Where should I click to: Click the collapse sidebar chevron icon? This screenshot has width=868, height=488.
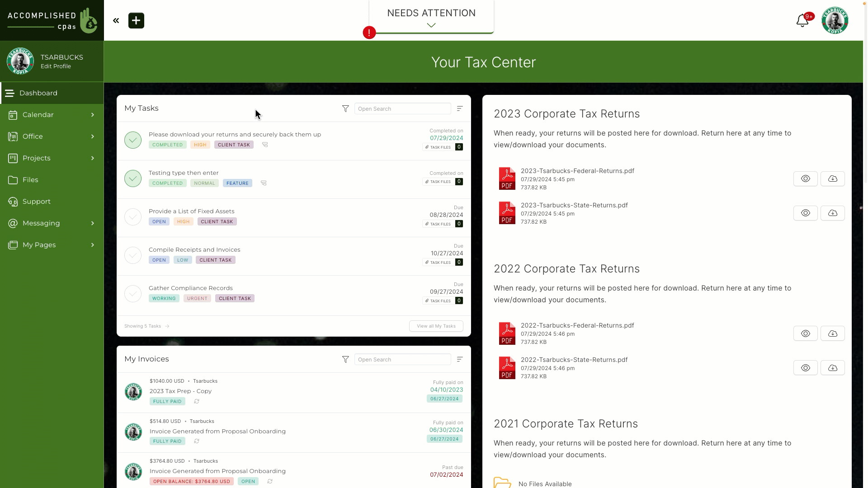click(x=116, y=20)
